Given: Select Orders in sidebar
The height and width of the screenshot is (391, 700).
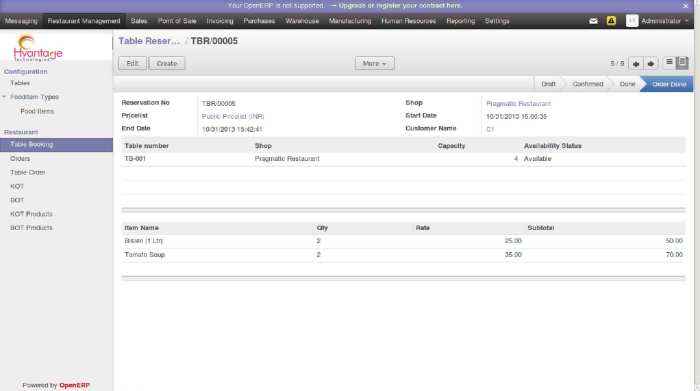Looking at the screenshot, I should pos(20,158).
